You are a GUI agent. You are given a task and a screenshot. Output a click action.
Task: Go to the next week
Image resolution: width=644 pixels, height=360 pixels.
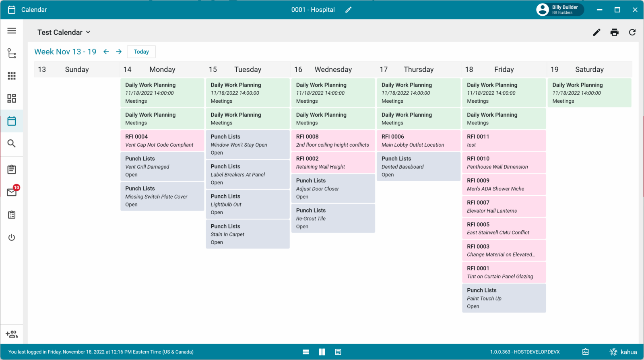[119, 52]
